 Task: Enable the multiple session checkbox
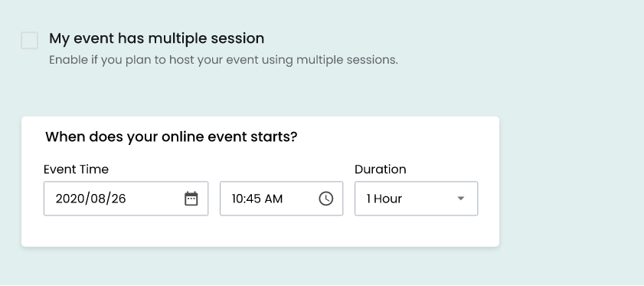click(x=30, y=41)
